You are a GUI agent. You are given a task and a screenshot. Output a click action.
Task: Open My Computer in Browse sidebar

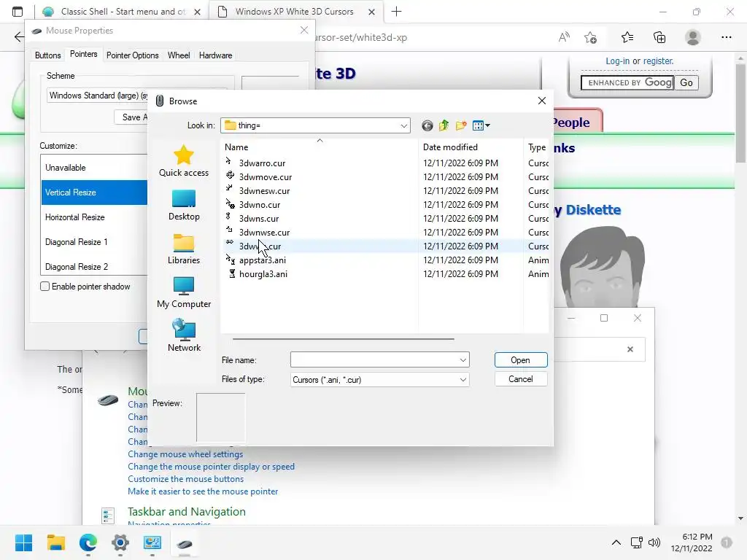pos(184,293)
